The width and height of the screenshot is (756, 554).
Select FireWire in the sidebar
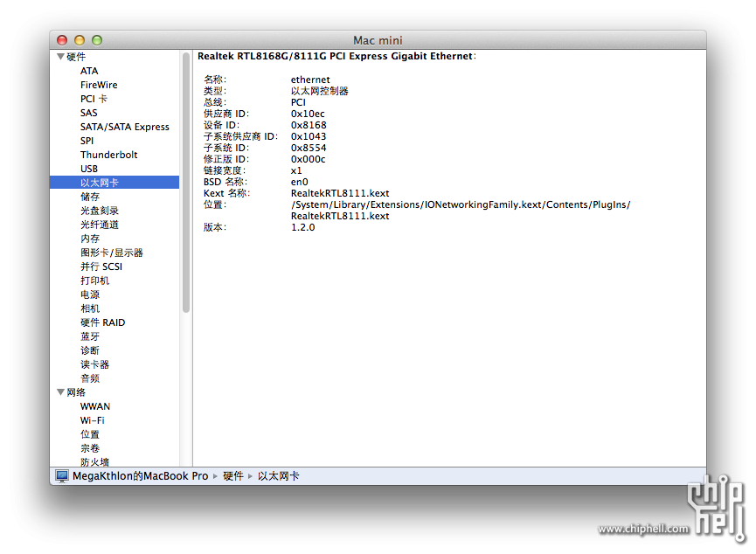(x=99, y=85)
